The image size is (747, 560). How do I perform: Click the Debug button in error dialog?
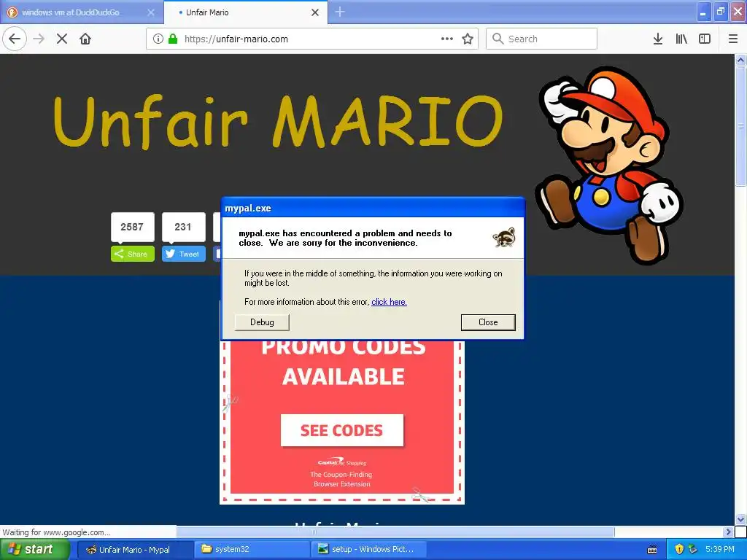click(x=262, y=322)
